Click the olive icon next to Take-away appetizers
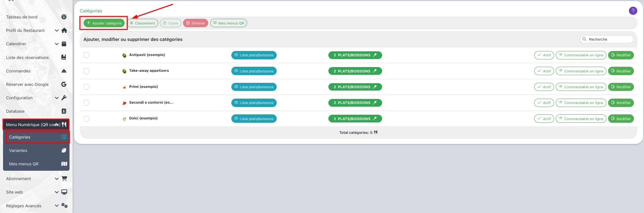 125,71
